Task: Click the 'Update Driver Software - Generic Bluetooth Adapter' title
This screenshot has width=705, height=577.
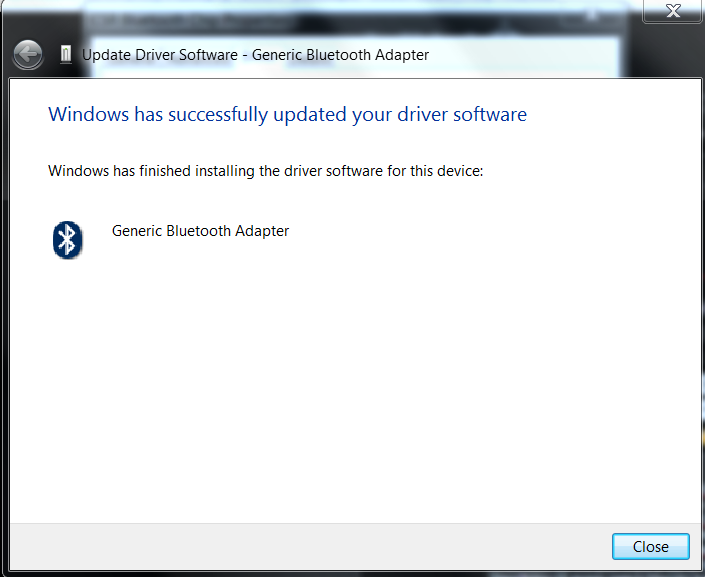Action: [x=255, y=55]
